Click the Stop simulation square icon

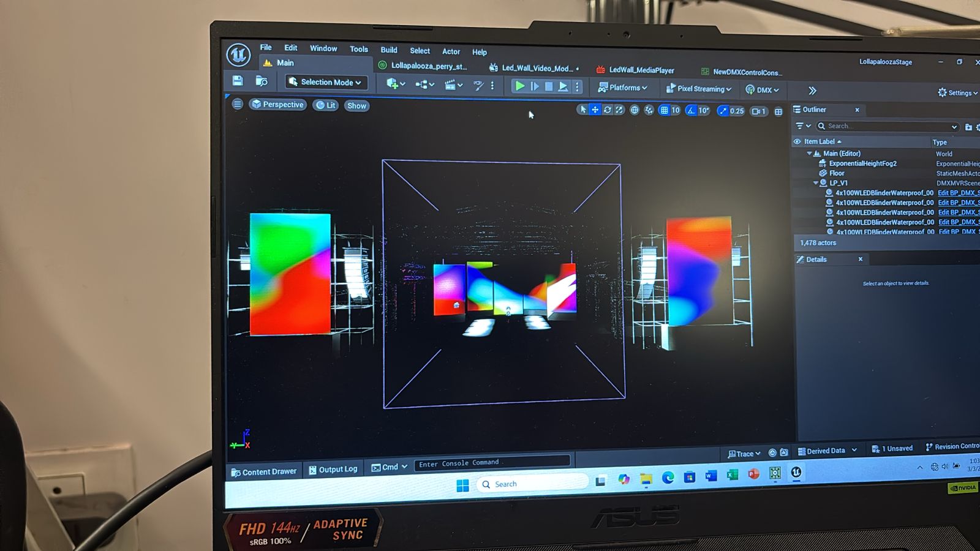[x=549, y=87]
